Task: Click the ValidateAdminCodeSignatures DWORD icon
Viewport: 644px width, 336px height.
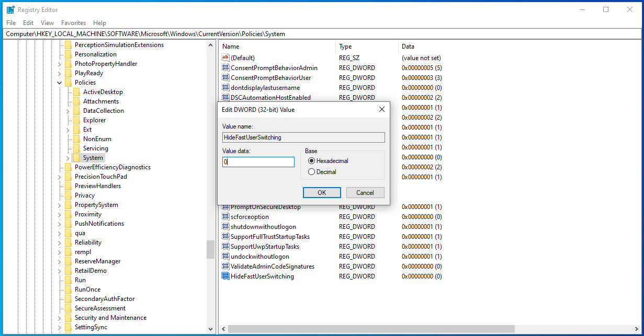Action: [x=225, y=267]
